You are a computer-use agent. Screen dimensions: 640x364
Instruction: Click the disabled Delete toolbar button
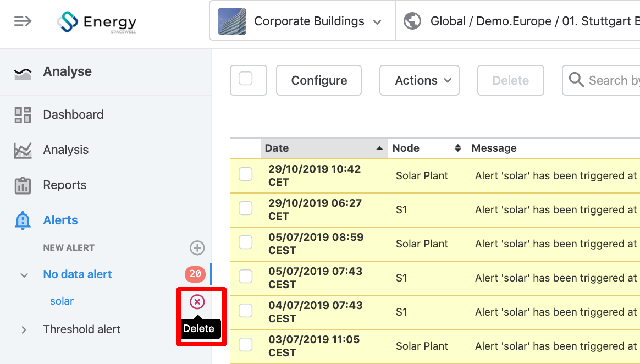click(511, 80)
